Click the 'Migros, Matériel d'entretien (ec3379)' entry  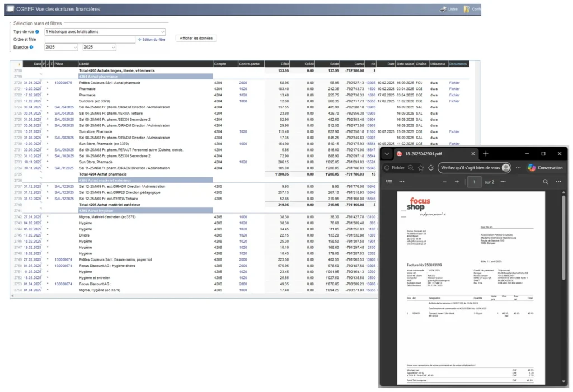click(107, 217)
